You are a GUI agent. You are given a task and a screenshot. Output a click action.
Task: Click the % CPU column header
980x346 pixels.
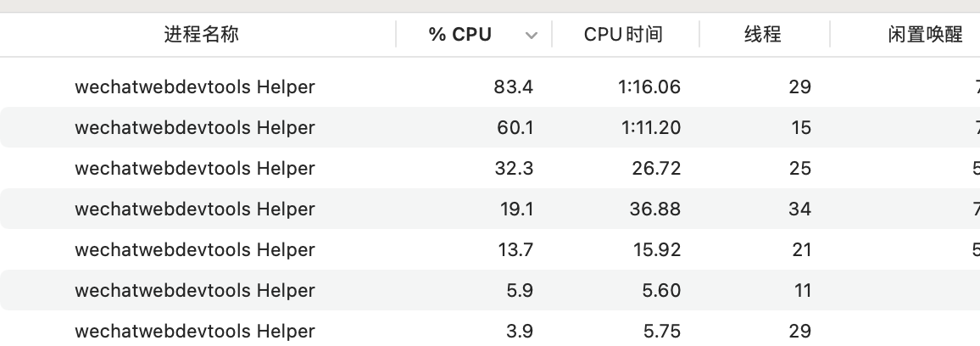(x=459, y=35)
